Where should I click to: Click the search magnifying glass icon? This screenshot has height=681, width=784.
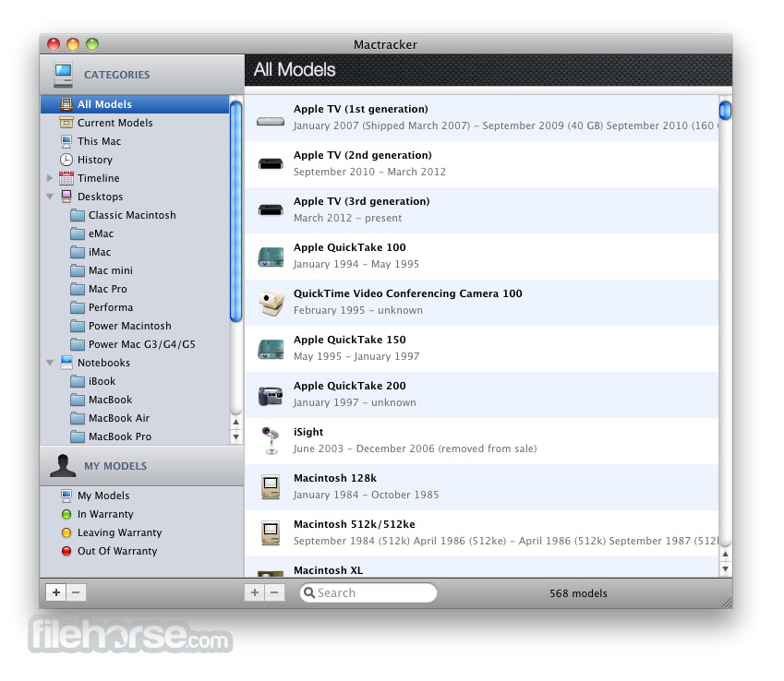pyautogui.click(x=309, y=592)
